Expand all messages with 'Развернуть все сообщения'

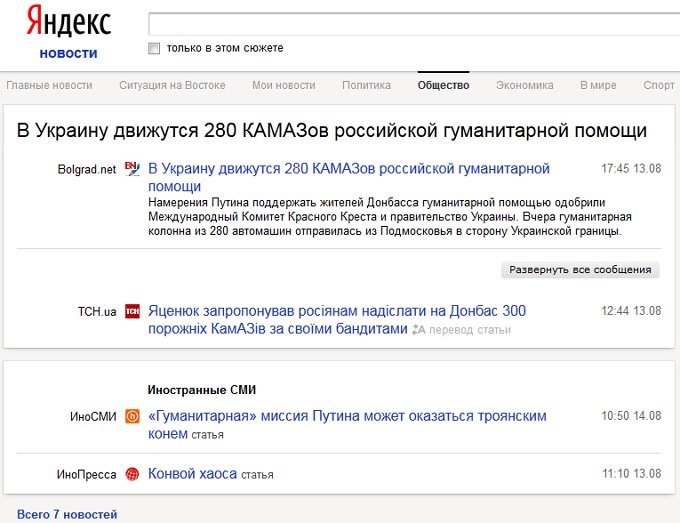[580, 270]
